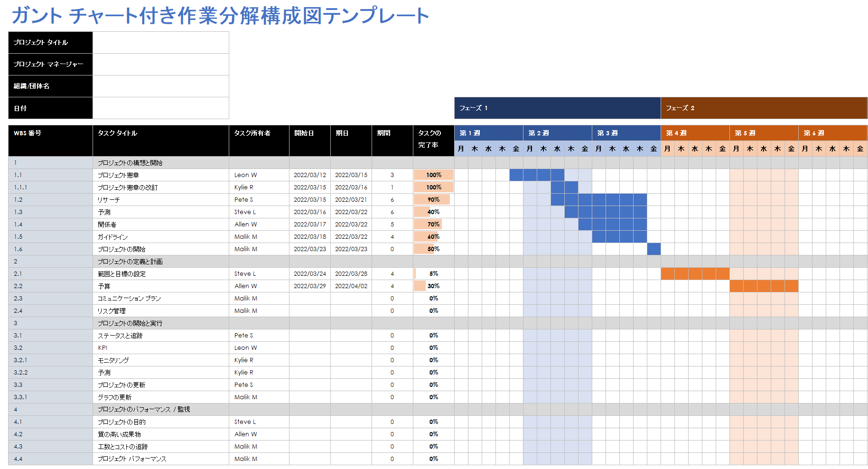The image size is (868, 469).
Task: Select the 第 4 週 header
Action: pos(695,133)
